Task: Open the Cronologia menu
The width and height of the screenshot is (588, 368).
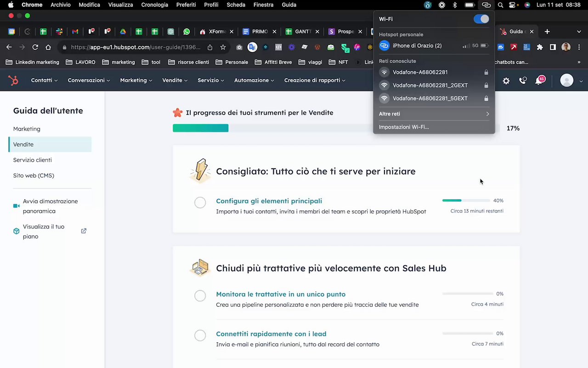Action: point(154,5)
